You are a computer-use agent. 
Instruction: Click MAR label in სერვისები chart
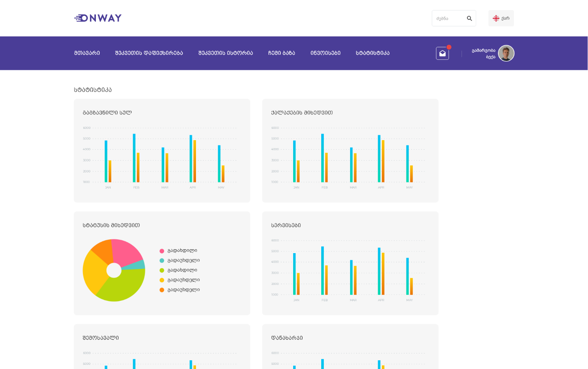[353, 300]
